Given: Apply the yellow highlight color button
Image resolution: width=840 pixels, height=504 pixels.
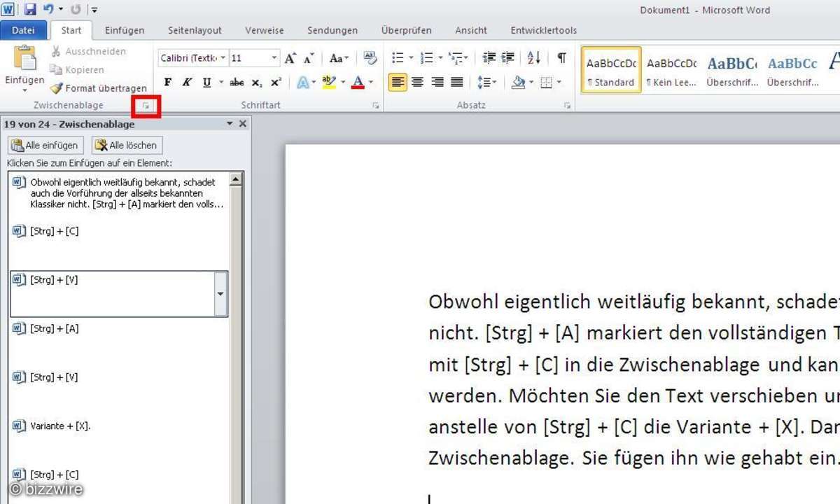Looking at the screenshot, I should pyautogui.click(x=329, y=82).
